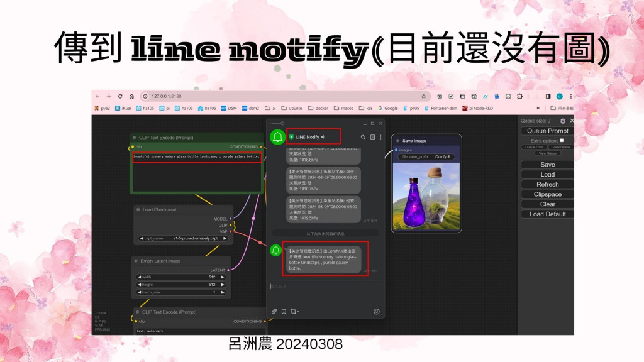Viewport: 644px width, 362px height.
Task: Select previous checkpoint with ckpt_name left arrow
Action: (142, 238)
